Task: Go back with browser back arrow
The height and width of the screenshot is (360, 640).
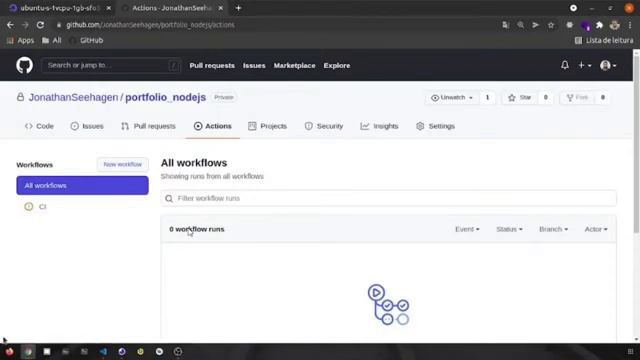Action: pos(10,25)
